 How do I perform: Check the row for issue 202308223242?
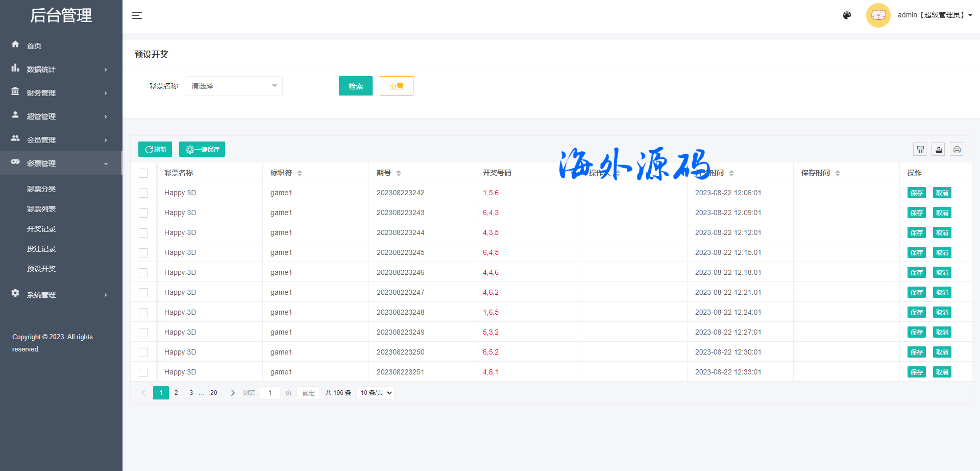pos(143,193)
